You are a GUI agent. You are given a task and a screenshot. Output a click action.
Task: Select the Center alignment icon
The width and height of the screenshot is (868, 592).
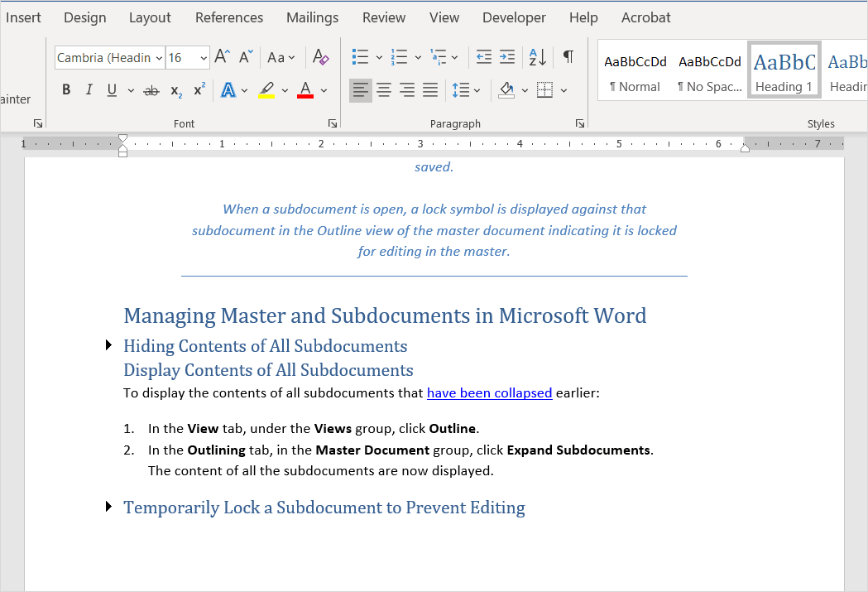(384, 89)
